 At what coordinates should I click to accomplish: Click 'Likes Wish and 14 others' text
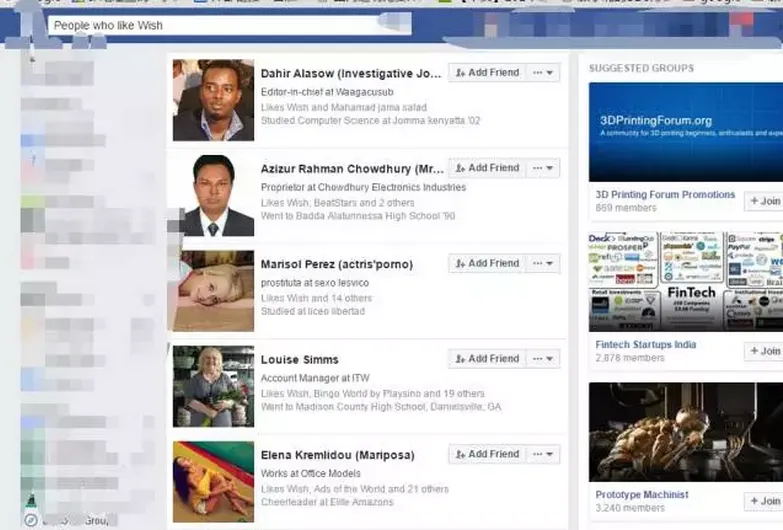point(316,298)
